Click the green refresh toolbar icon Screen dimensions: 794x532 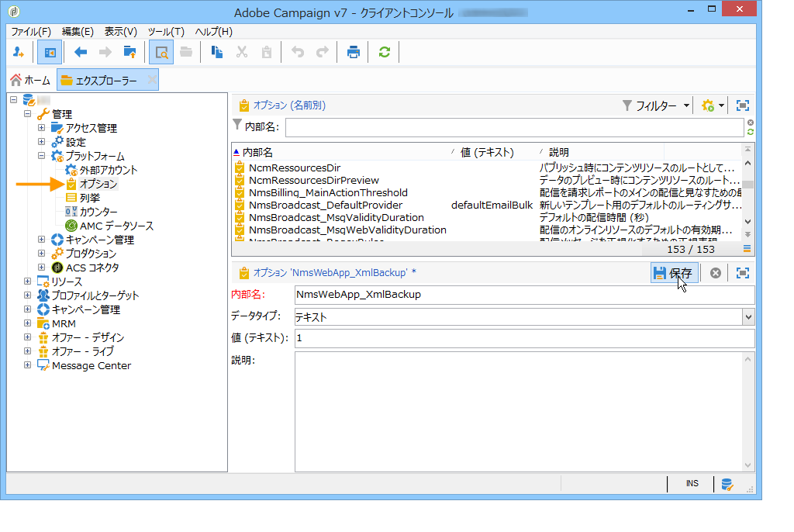pos(385,52)
